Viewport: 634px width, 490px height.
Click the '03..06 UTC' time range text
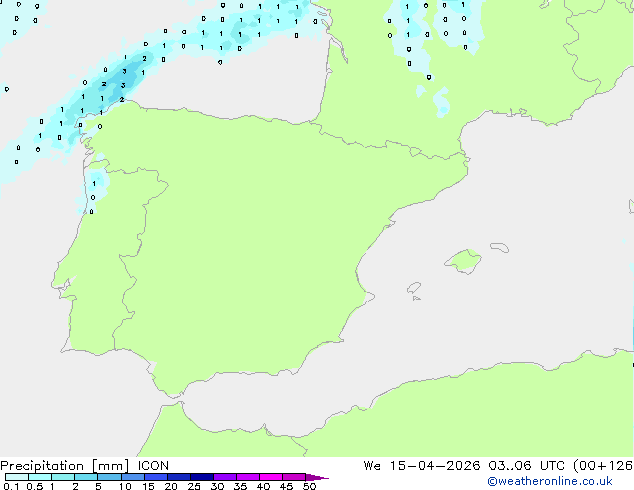click(526, 466)
